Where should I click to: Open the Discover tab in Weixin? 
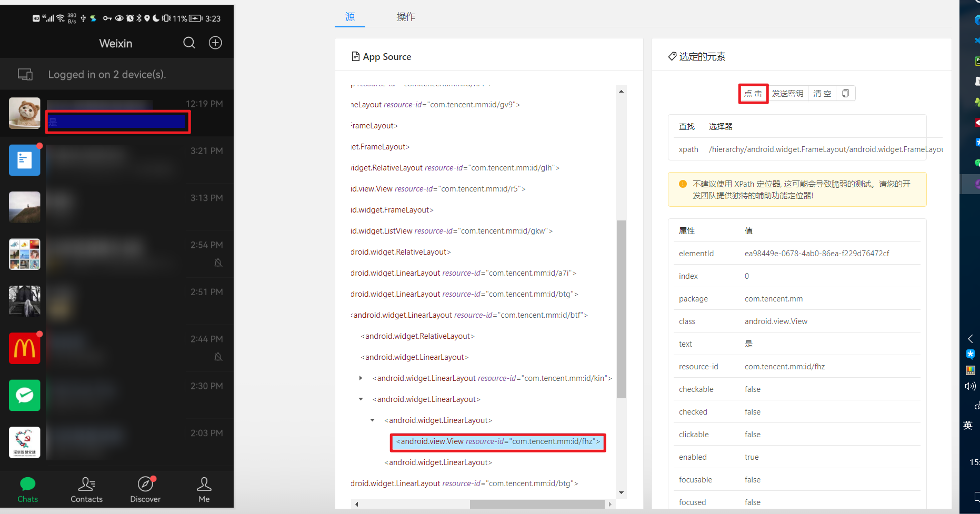tap(146, 490)
